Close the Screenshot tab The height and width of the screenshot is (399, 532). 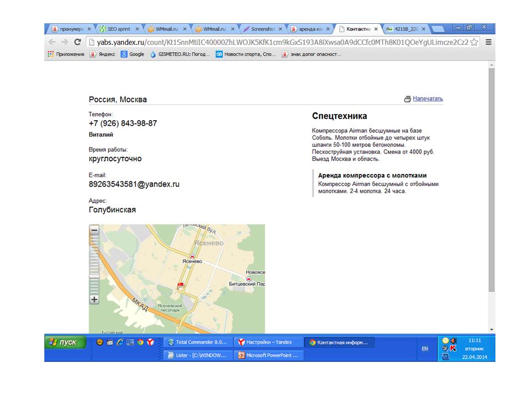[x=280, y=29]
